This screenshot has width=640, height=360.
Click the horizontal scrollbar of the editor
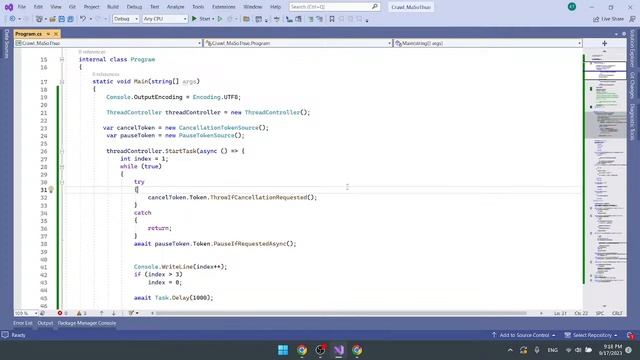point(341,313)
